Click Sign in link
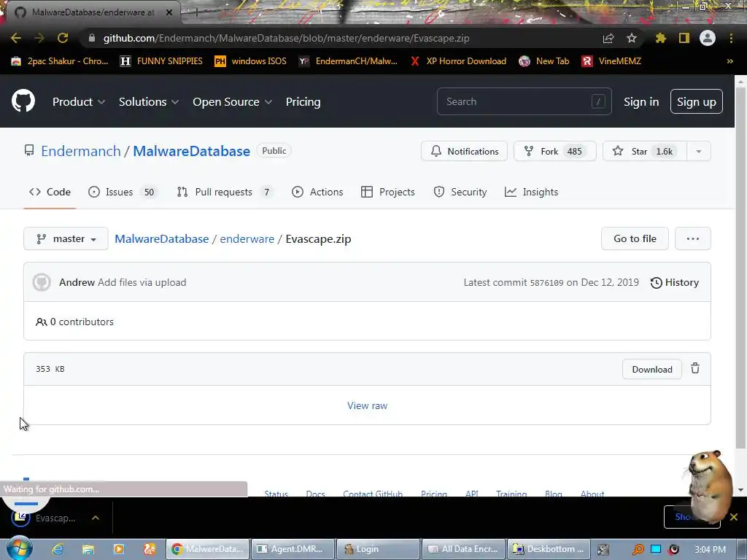Viewport: 747px width, 560px height. pyautogui.click(x=641, y=102)
